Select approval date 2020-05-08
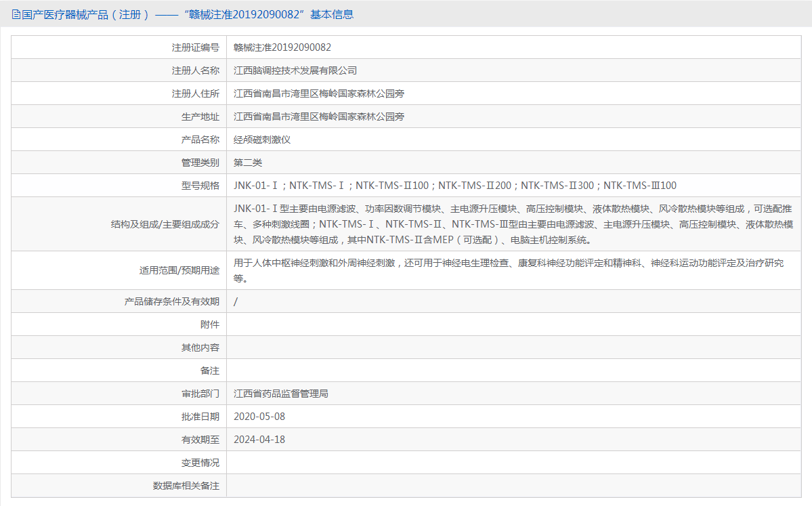 click(259, 417)
